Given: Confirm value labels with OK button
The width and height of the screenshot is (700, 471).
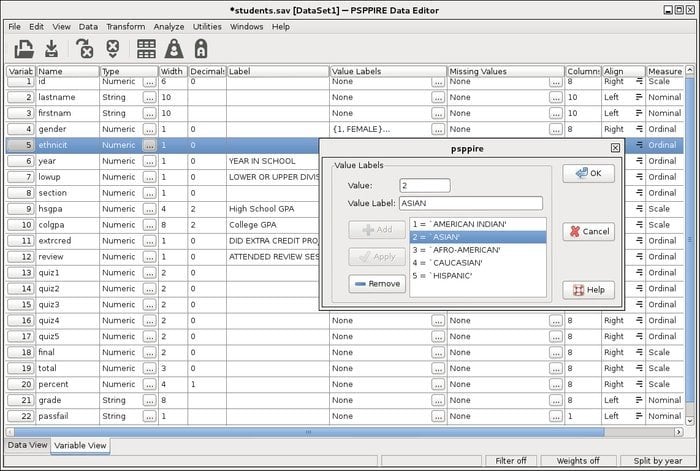Looking at the screenshot, I should 588,173.
